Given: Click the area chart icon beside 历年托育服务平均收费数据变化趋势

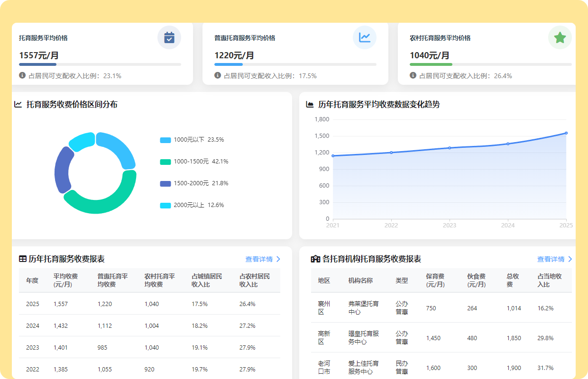Looking at the screenshot, I should click(x=310, y=104).
